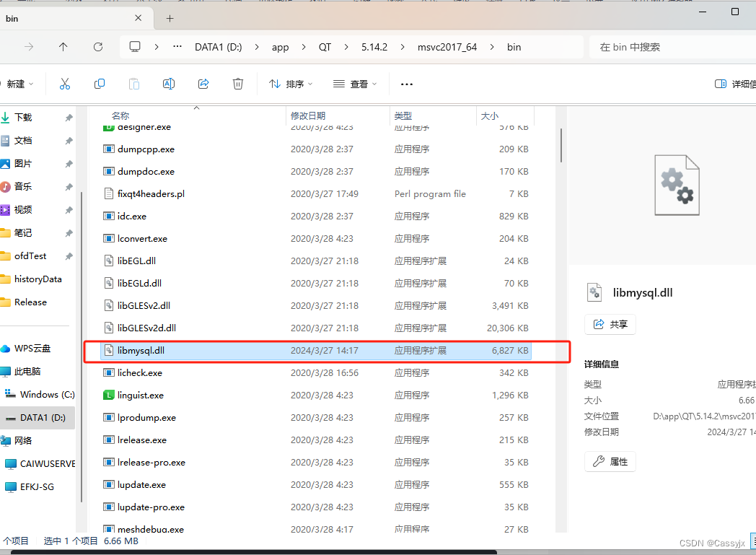Open file properties via the 属性 button
The width and height of the screenshot is (756, 555).
click(610, 461)
